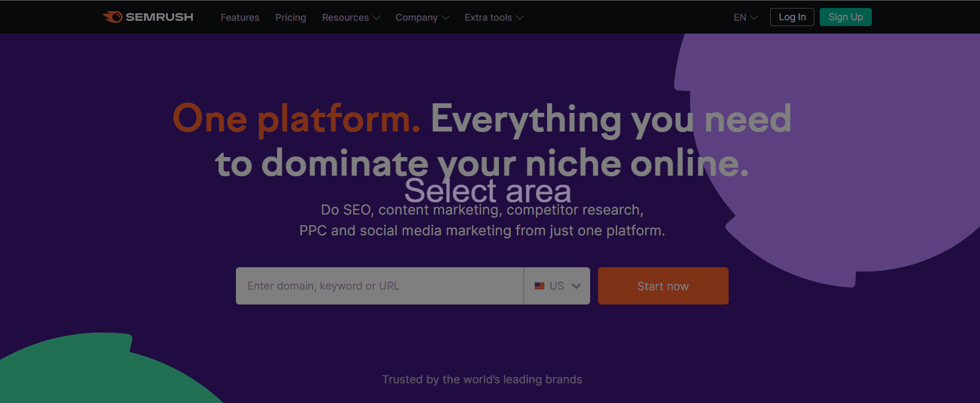This screenshot has height=403, width=980.
Task: Focus the domain, keyword or URL field
Action: [x=379, y=286]
